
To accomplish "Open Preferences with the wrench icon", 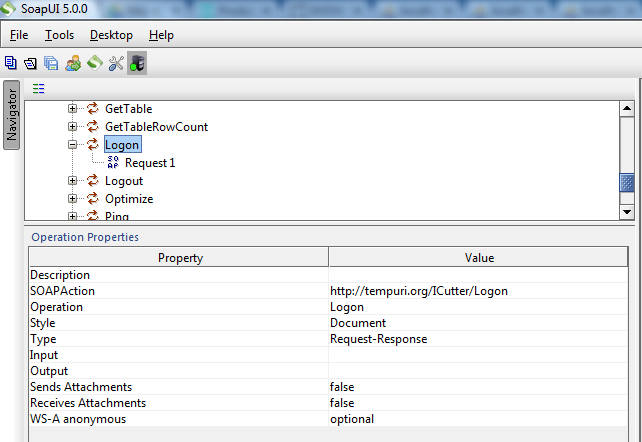I will point(116,63).
